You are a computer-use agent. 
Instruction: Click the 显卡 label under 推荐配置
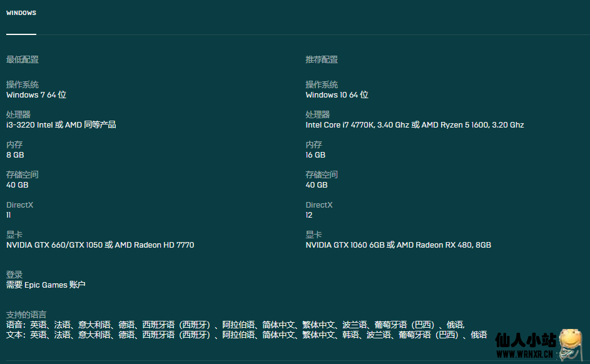[314, 235]
